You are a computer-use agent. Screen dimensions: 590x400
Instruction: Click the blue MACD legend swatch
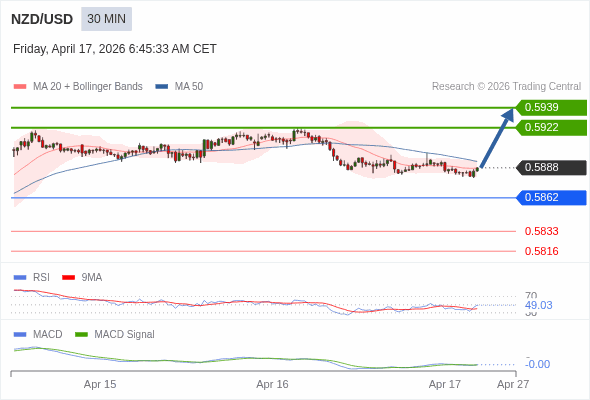[x=20, y=335]
